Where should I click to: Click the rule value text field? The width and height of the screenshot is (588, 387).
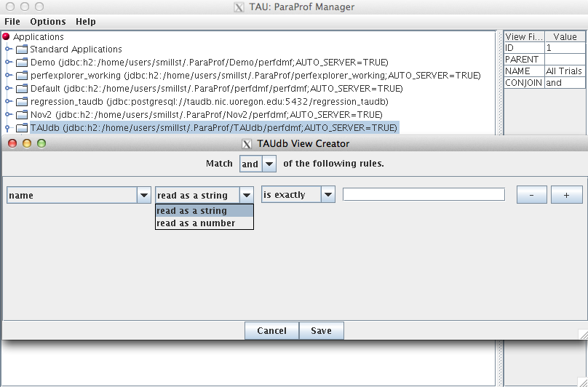(x=424, y=195)
